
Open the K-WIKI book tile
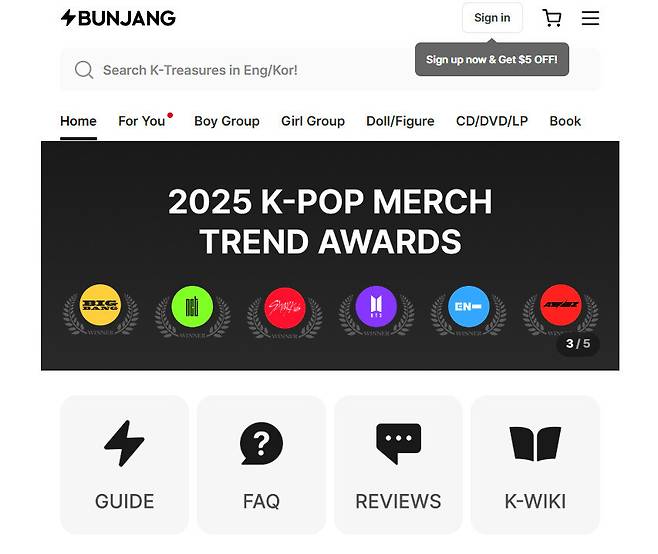tap(535, 465)
